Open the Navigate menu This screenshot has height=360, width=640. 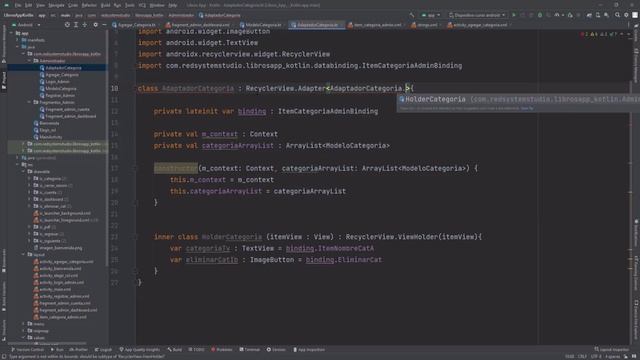[56, 5]
